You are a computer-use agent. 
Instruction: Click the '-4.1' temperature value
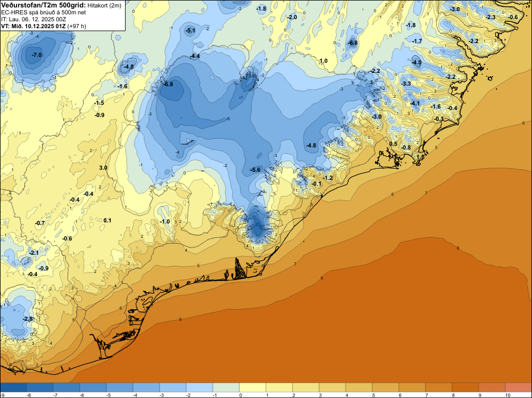click(x=415, y=103)
